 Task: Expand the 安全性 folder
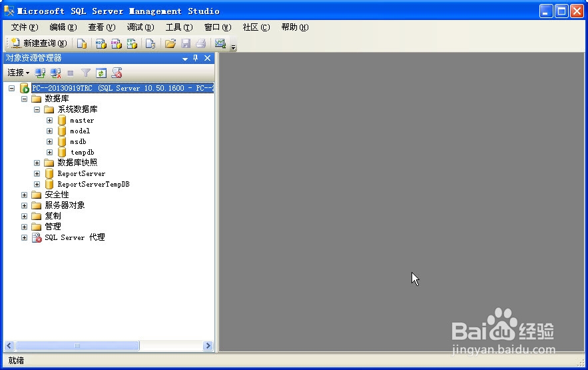tap(25, 195)
